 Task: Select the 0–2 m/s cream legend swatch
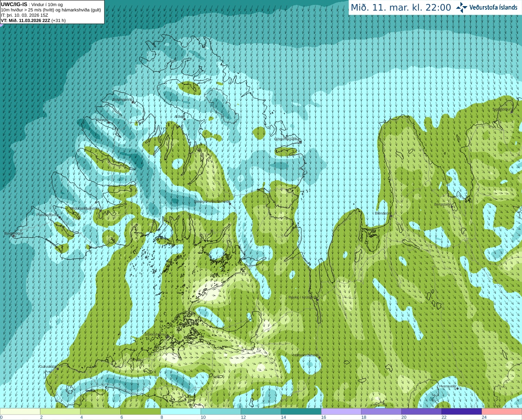coord(20,411)
